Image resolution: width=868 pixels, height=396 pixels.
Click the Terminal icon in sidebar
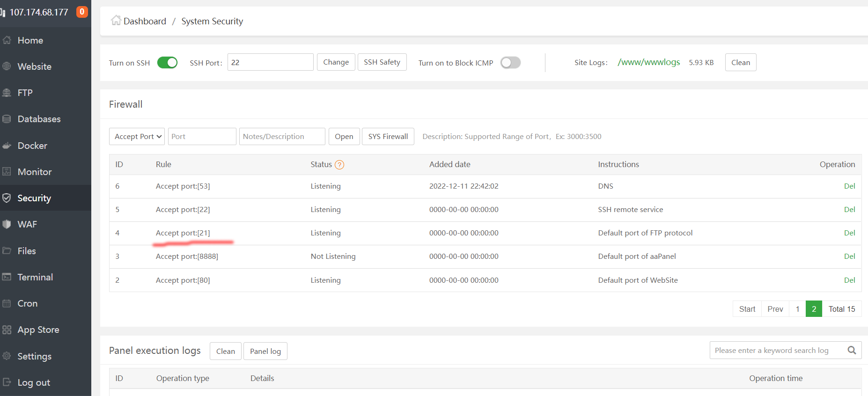click(x=7, y=277)
